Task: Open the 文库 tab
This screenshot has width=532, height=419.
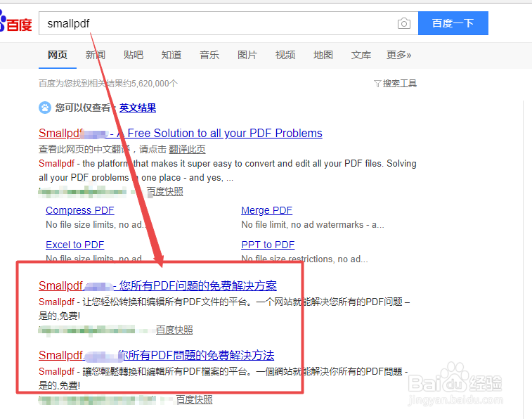Action: (x=361, y=55)
